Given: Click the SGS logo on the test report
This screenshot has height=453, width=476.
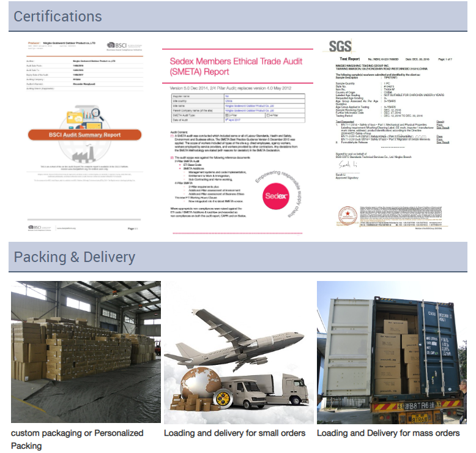Looking at the screenshot, I should (340, 47).
